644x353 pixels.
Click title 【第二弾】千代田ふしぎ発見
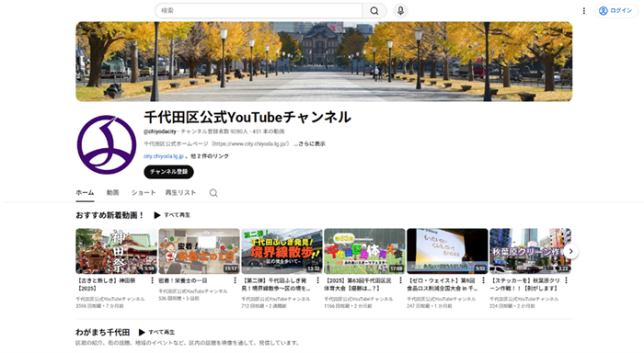click(276, 284)
